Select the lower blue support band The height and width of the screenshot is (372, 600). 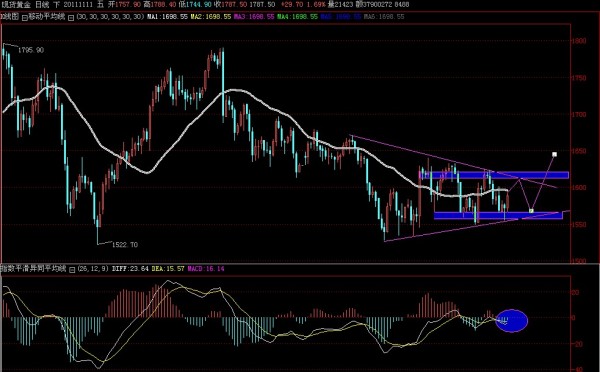[x=498, y=216]
